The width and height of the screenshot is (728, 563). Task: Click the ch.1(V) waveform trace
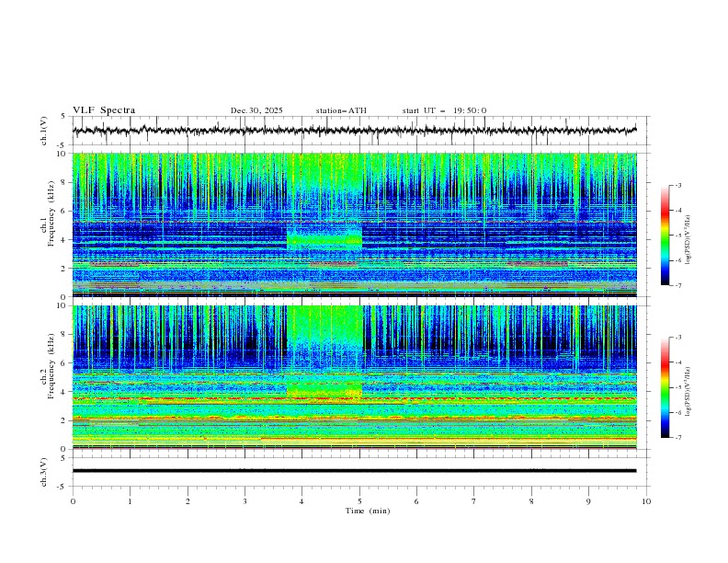tap(355, 131)
